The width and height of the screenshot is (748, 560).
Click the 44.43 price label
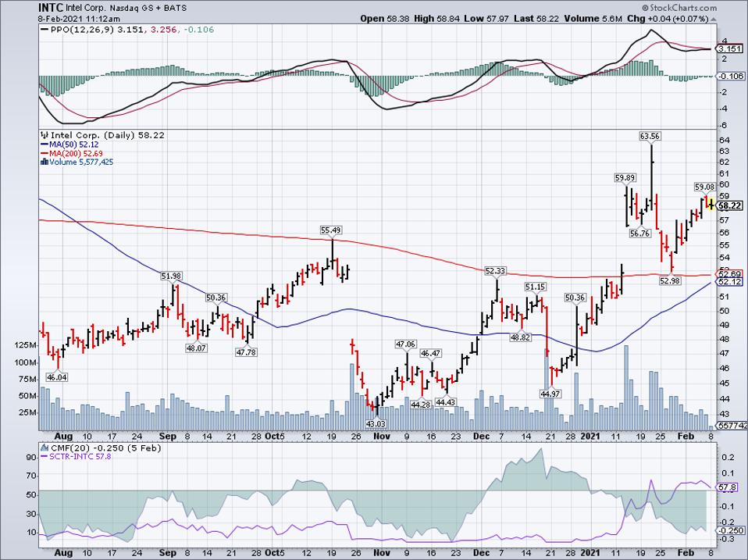tap(446, 402)
